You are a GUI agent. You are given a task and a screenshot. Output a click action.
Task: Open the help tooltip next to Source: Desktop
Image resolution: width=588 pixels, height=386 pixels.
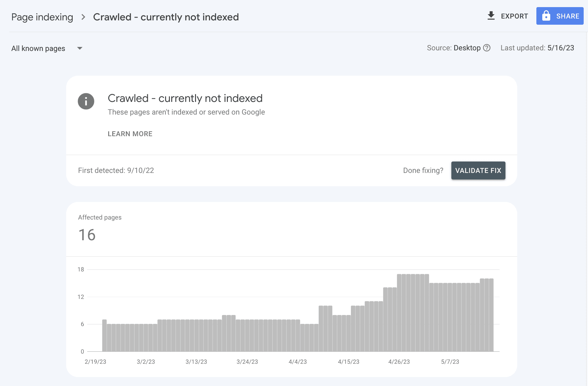click(x=487, y=48)
